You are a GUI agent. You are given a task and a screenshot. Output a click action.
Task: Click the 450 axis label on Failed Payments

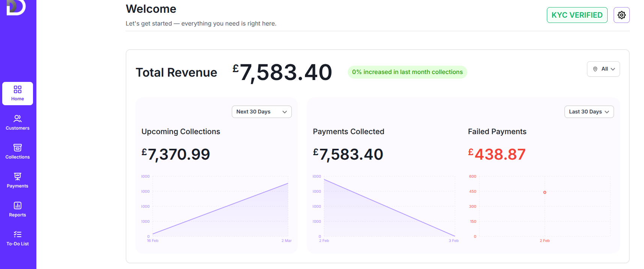[473, 192]
